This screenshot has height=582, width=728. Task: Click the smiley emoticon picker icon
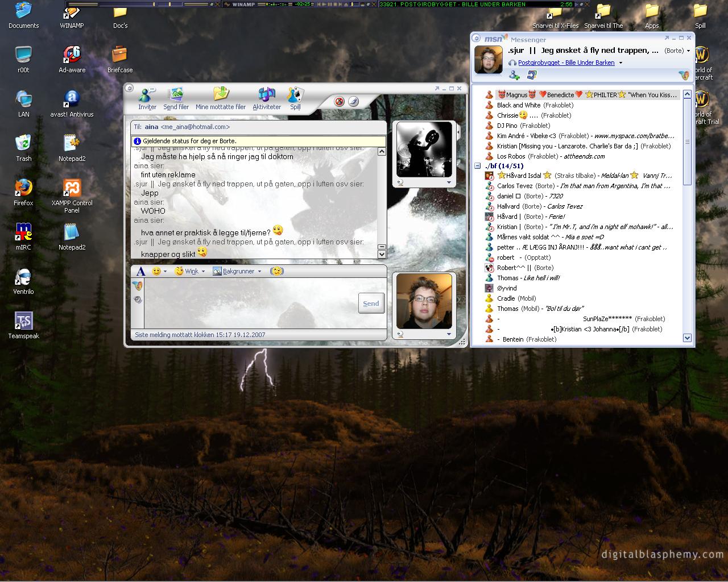tap(156, 271)
